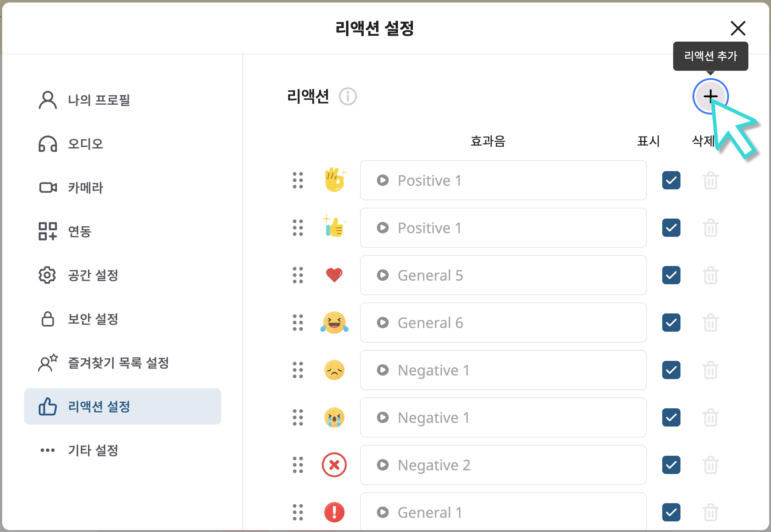The height and width of the screenshot is (532, 771).
Task: Select the camera icon in the sidebar
Action: coord(47,188)
